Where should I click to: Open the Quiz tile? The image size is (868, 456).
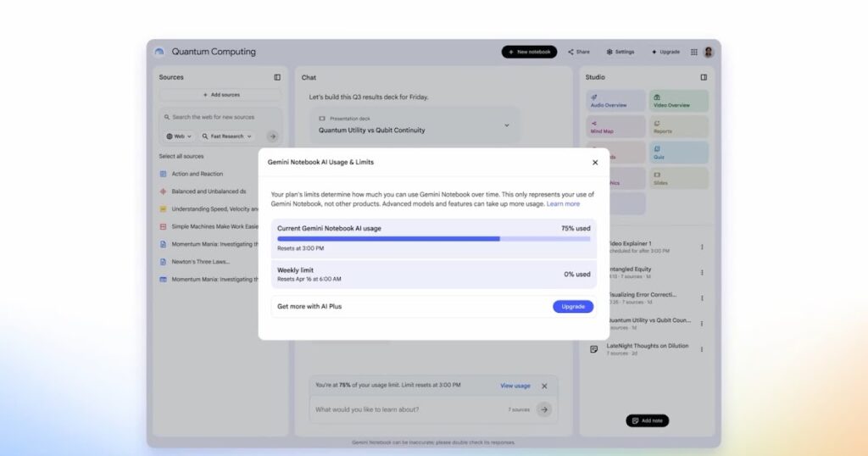coord(679,153)
